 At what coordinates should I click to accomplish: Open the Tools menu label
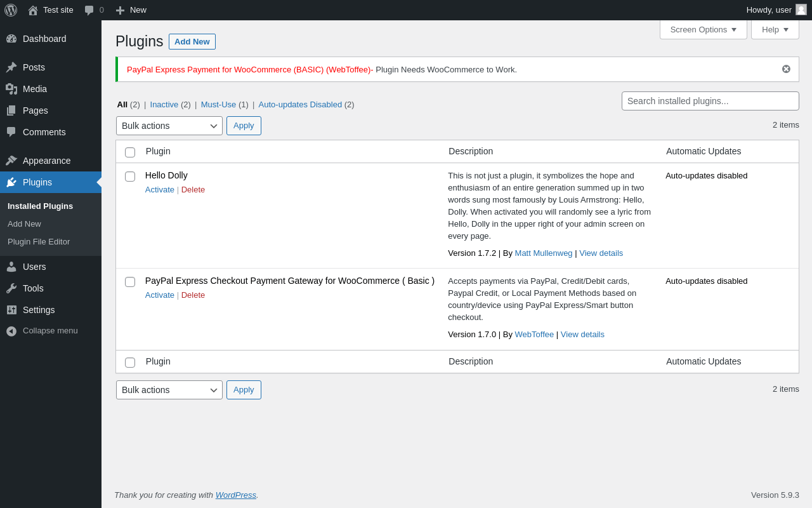(33, 288)
